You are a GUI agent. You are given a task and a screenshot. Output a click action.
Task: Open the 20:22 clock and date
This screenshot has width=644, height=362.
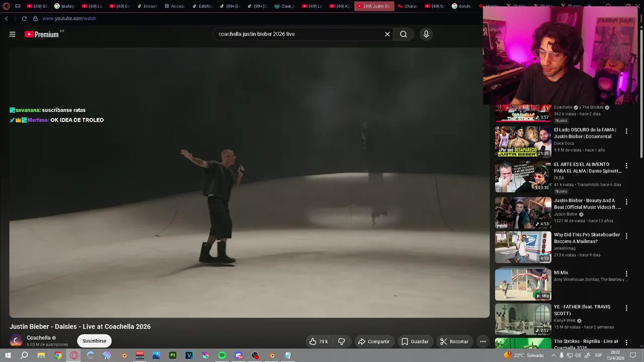click(615, 355)
